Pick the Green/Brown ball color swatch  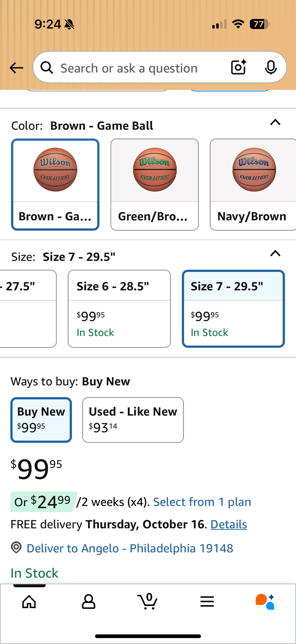[155, 185]
